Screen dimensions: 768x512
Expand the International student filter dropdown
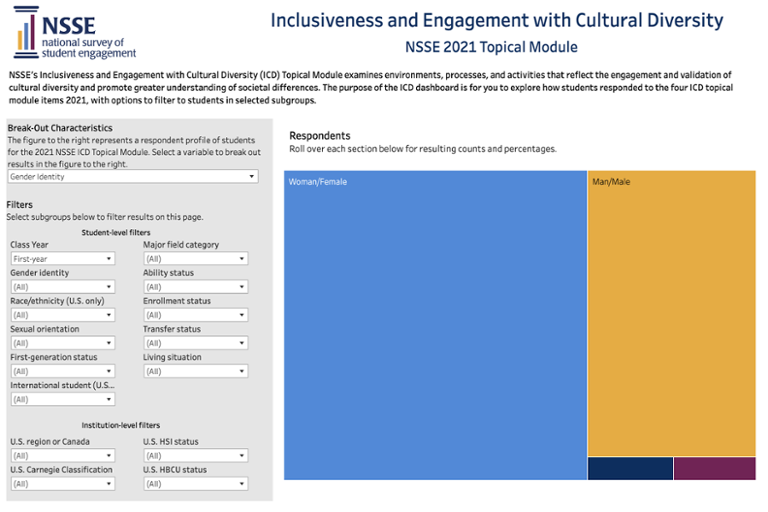63,399
